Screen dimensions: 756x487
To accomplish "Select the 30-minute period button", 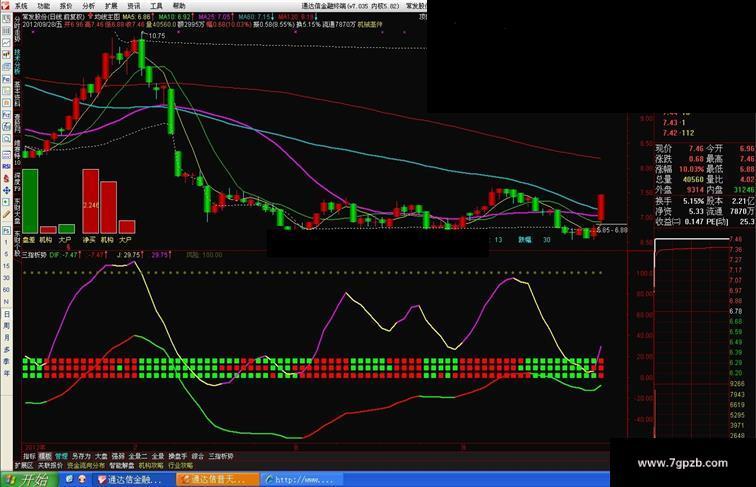I will tap(6, 278).
